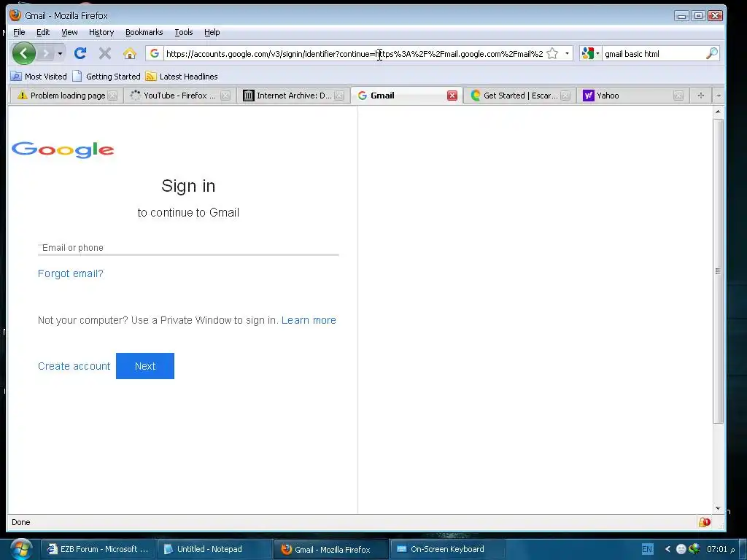Switch to EZB Forum Internet Explorer taskbar item
This screenshot has width=747, height=560.
(x=97, y=549)
